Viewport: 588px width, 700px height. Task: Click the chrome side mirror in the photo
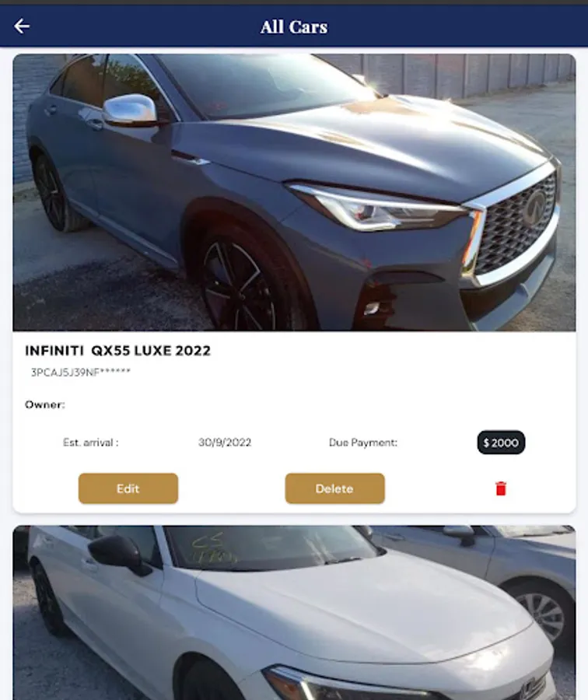(131, 110)
